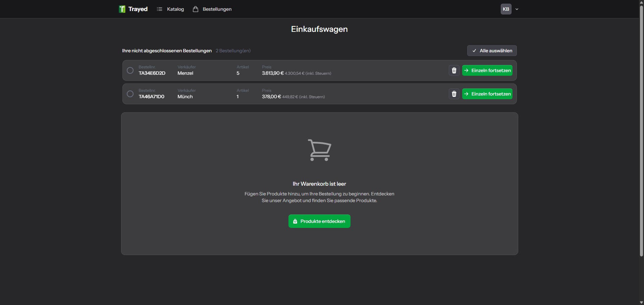
Task: Select the circle for order TA46A71D0
Action: click(130, 94)
